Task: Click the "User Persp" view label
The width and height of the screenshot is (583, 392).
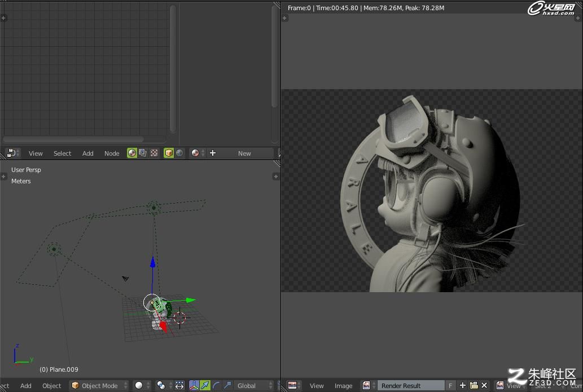Action: [26, 170]
